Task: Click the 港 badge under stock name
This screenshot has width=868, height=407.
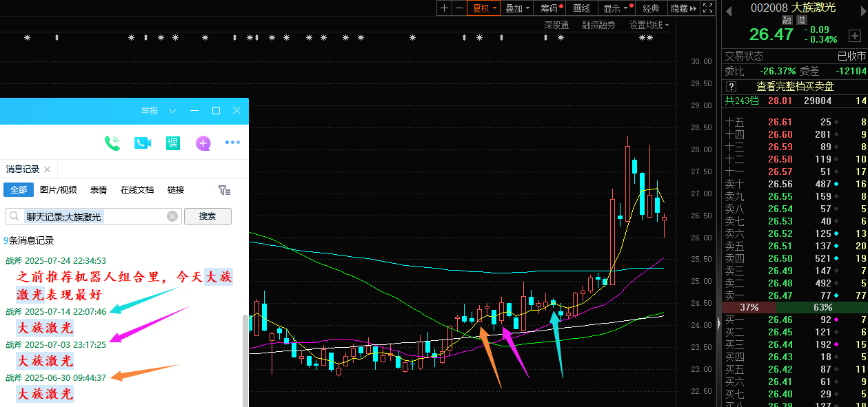Action: [801, 21]
